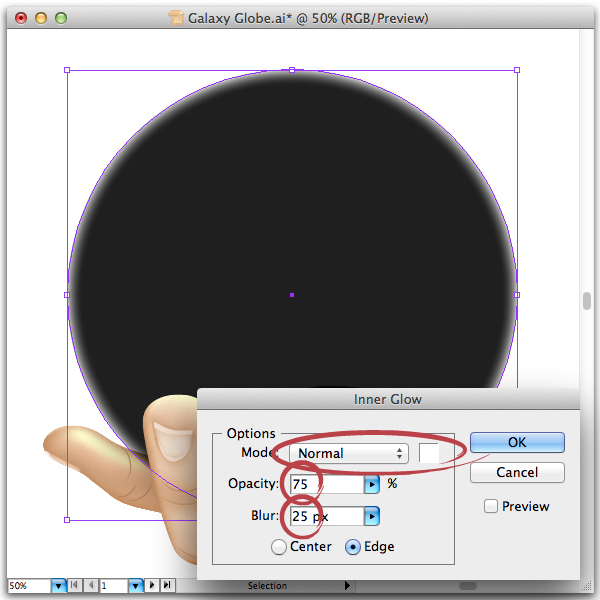600x600 pixels.
Task: Go to the next artboard
Action: 152,585
